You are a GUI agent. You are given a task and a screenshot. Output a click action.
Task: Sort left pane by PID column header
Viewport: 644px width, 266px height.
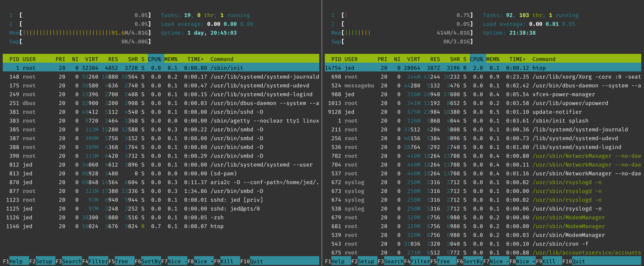(14, 59)
